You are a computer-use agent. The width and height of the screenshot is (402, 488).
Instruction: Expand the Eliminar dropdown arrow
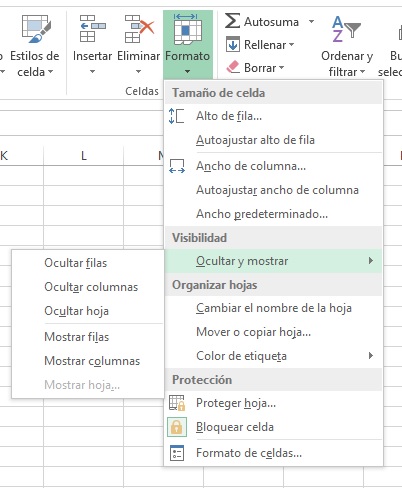[138, 71]
